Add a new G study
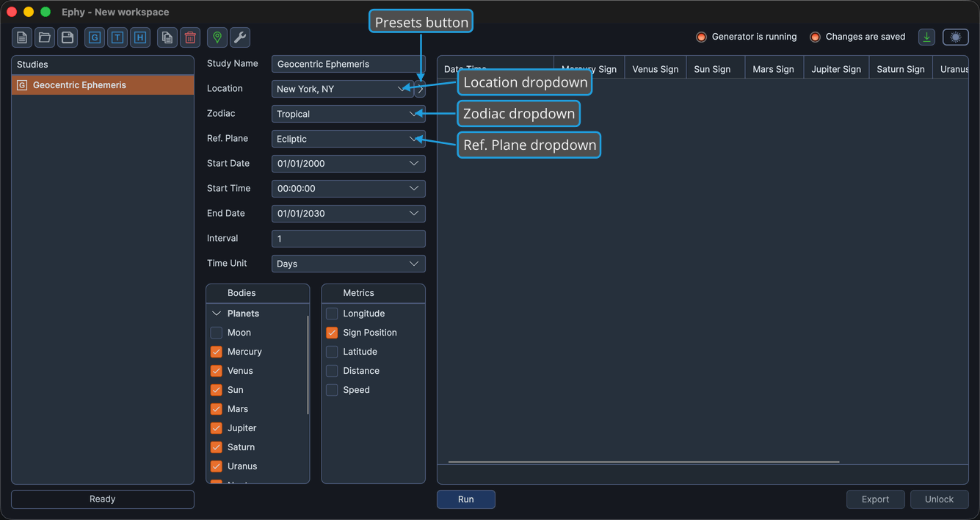The image size is (980, 520). 95,37
